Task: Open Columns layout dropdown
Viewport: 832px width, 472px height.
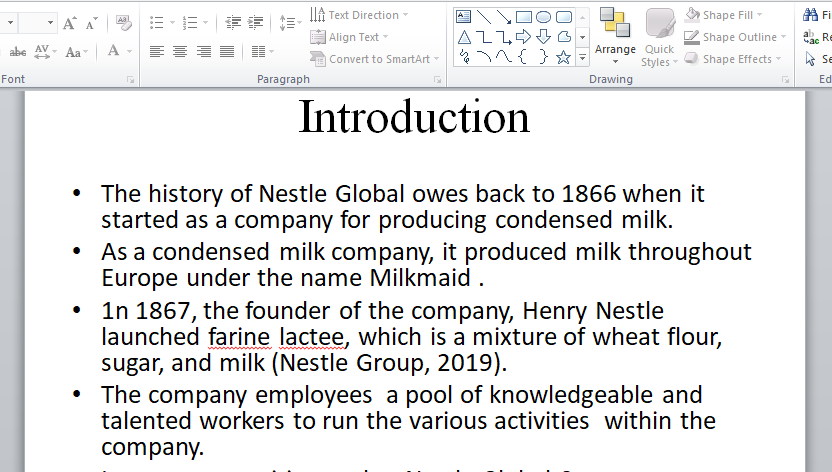Action: point(263,51)
